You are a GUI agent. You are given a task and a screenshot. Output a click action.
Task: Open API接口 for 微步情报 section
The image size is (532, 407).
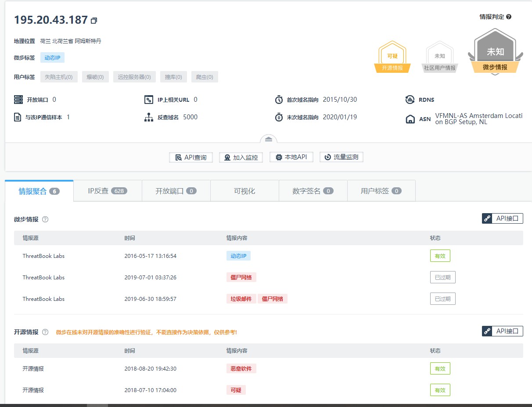tap(503, 218)
